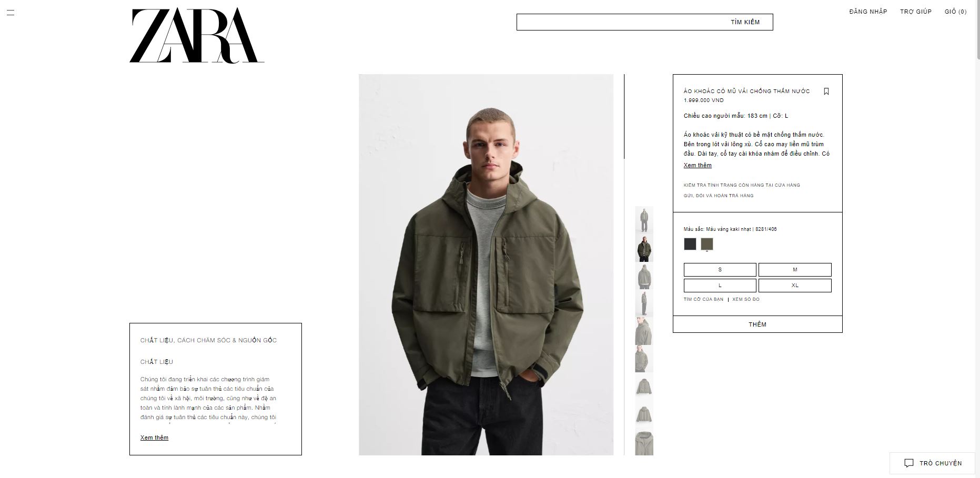Viewport: 980px width, 478px height.
Task: Select the black color swatch
Action: [690, 244]
